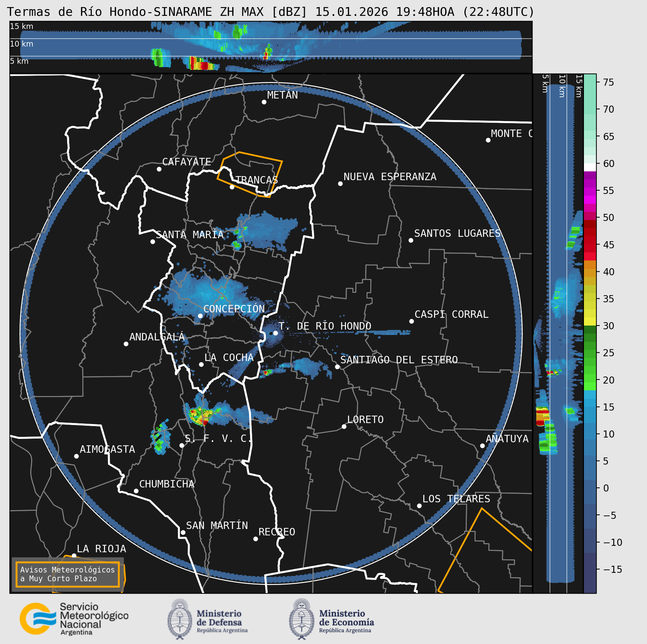Click the Los Telares city marker
This screenshot has width=647, height=644.
[419, 506]
